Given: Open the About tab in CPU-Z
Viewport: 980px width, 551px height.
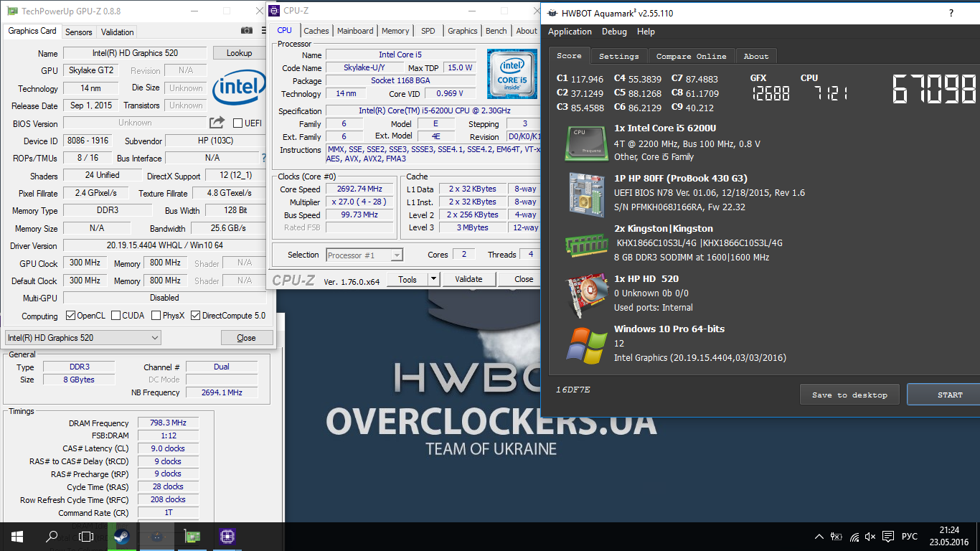Looking at the screenshot, I should click(527, 31).
